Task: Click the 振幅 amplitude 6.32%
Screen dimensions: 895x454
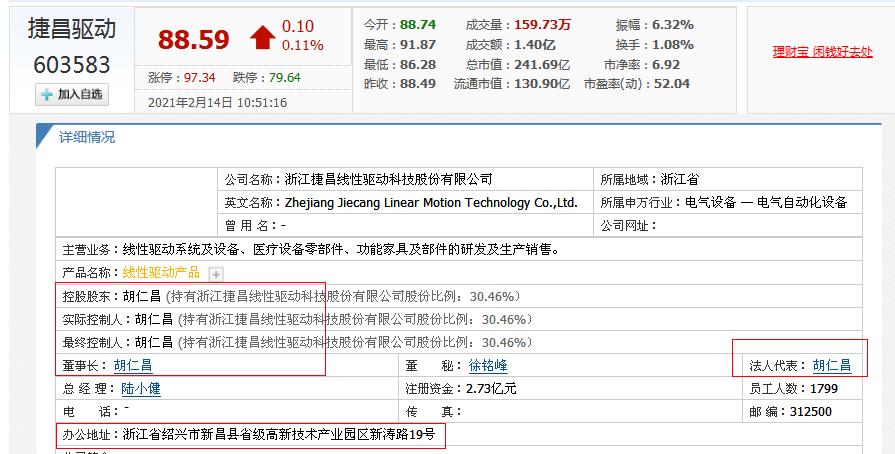Action: coord(673,25)
